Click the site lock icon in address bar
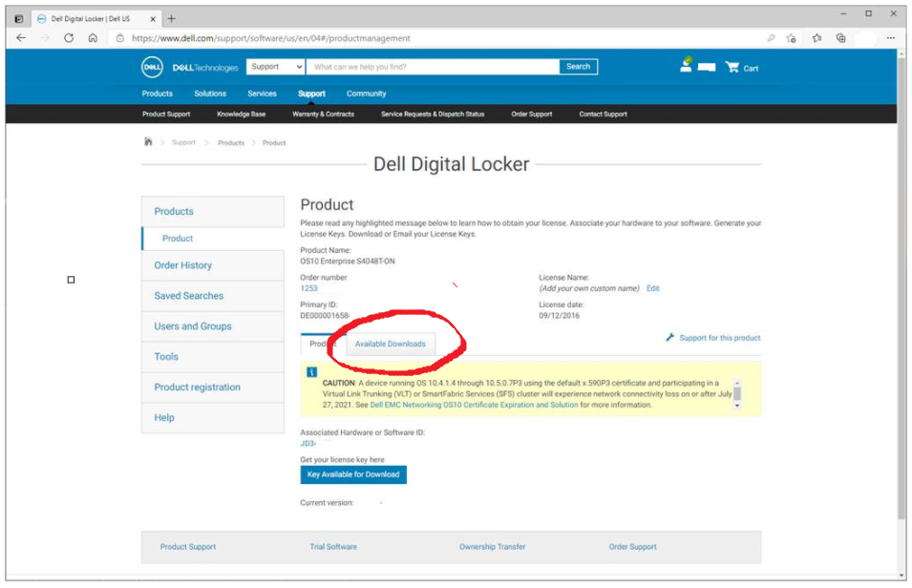This screenshot has width=912, height=588. click(119, 38)
